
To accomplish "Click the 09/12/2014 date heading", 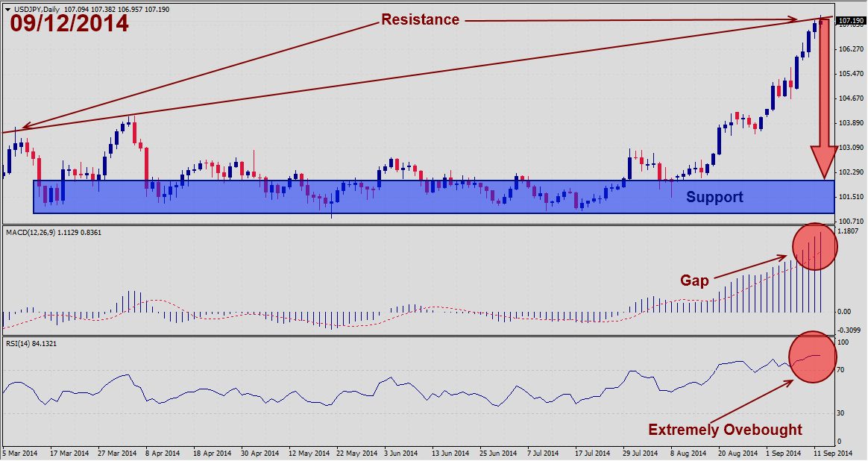I will [69, 24].
